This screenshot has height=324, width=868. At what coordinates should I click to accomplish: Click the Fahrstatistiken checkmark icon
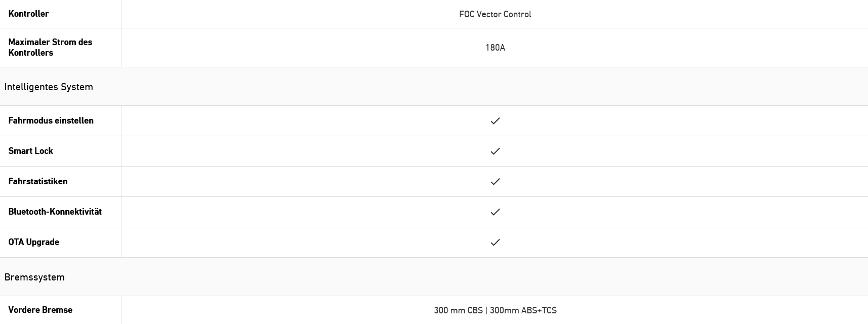(x=495, y=181)
